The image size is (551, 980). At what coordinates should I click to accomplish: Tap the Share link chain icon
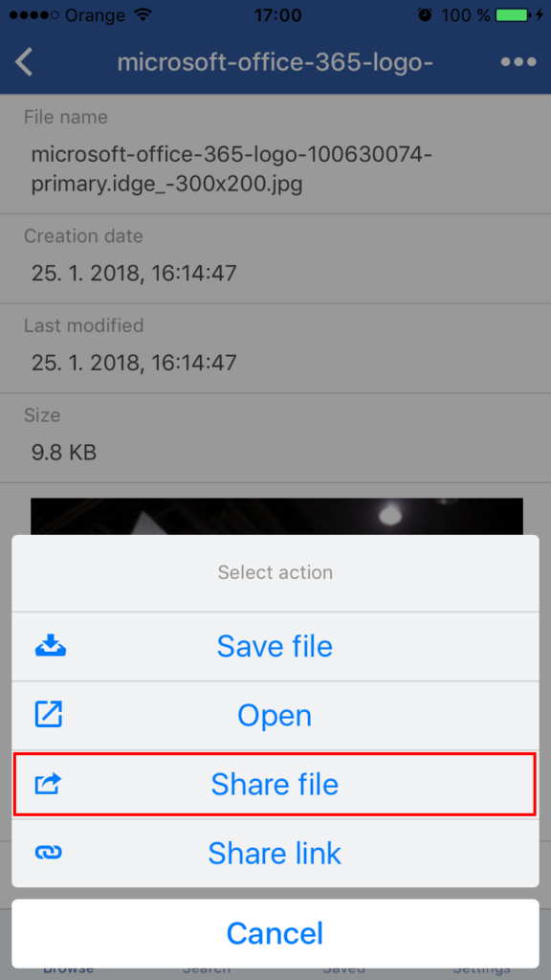49,853
